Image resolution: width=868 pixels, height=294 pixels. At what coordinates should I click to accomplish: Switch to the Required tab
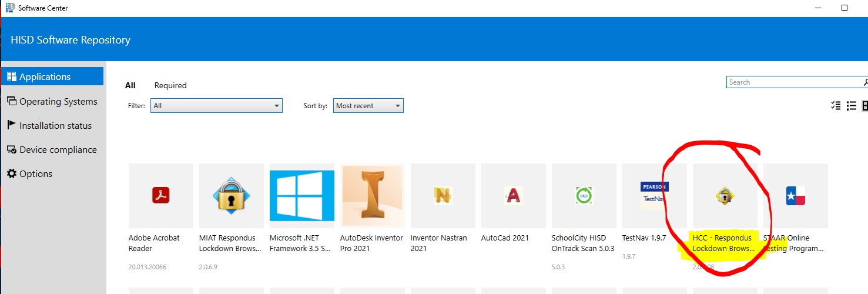click(x=170, y=85)
